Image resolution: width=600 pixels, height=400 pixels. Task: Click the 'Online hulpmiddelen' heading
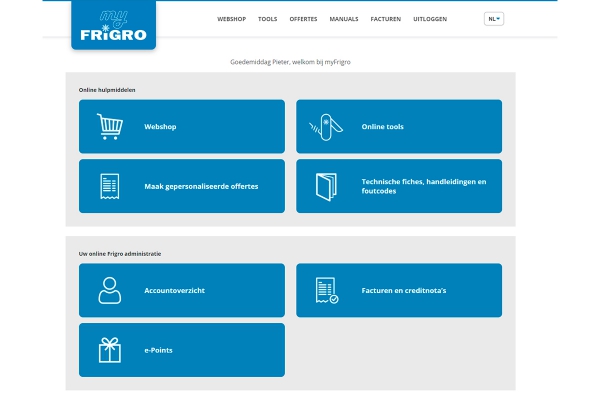107,90
